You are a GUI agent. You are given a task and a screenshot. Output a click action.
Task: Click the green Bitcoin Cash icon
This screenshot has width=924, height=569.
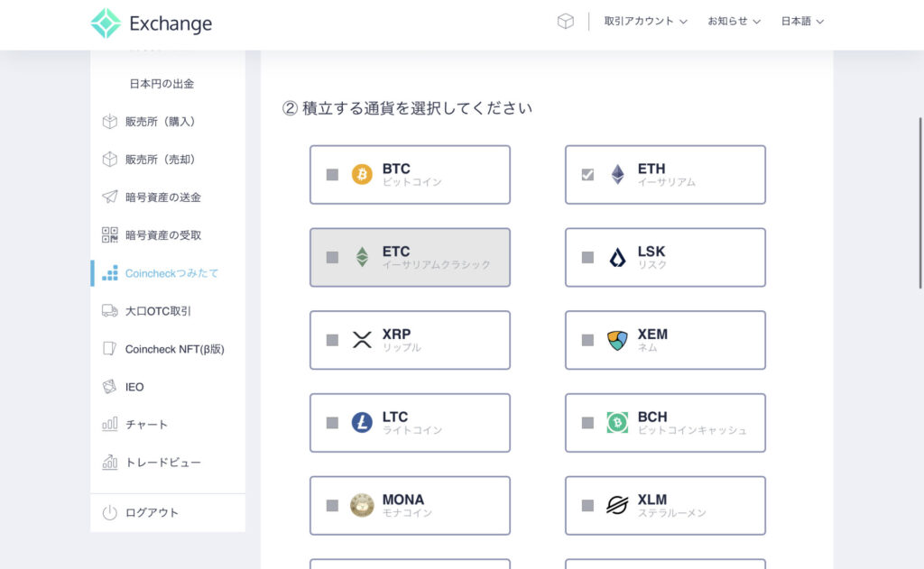tap(617, 422)
